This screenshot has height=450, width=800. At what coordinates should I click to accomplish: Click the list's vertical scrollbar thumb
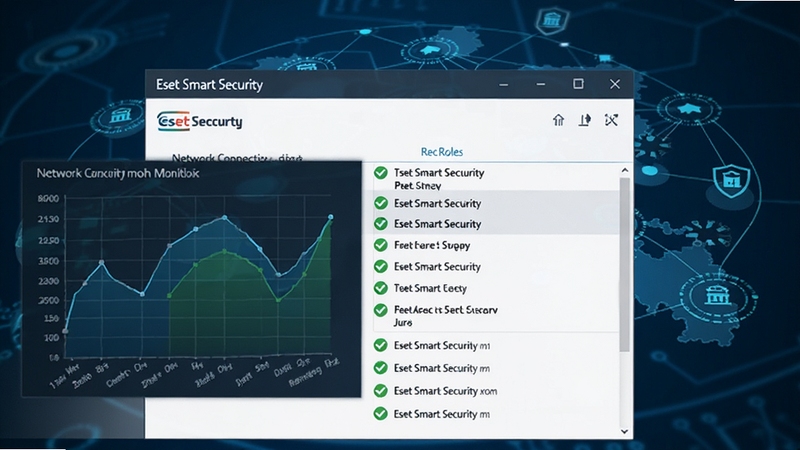coord(624,264)
